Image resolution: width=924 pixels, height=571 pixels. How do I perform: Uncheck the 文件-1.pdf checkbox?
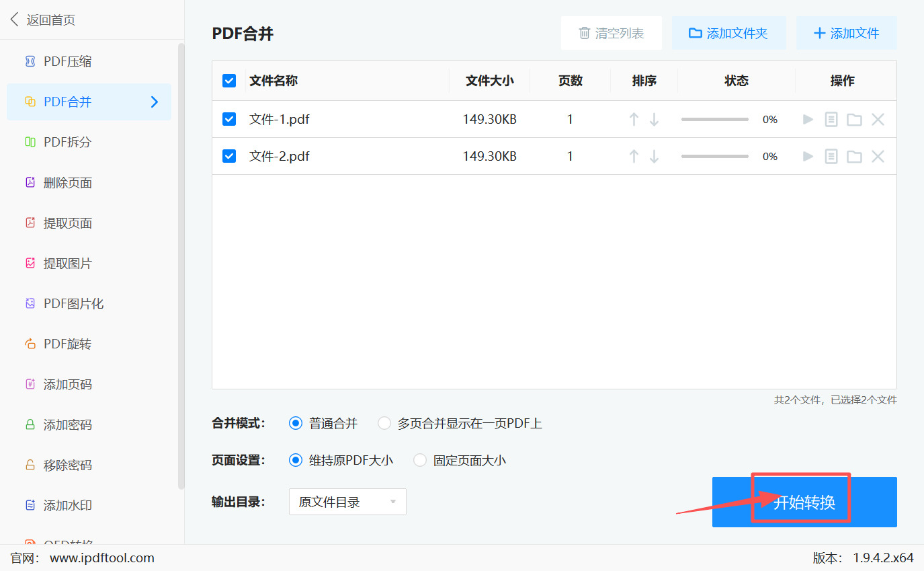tap(229, 119)
